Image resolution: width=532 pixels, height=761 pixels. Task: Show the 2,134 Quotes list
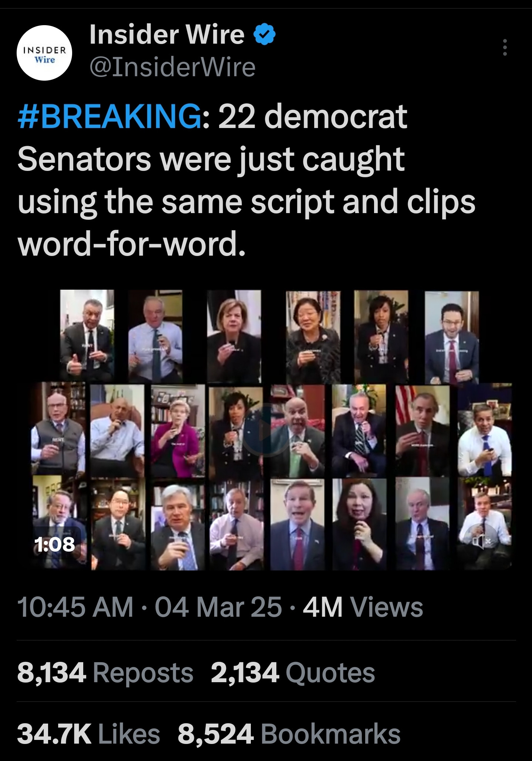(293, 672)
